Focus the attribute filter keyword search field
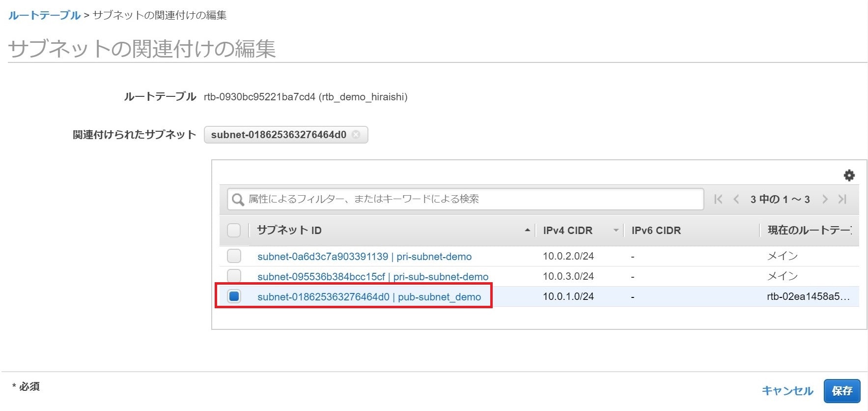This screenshot has height=411, width=868. click(465, 199)
